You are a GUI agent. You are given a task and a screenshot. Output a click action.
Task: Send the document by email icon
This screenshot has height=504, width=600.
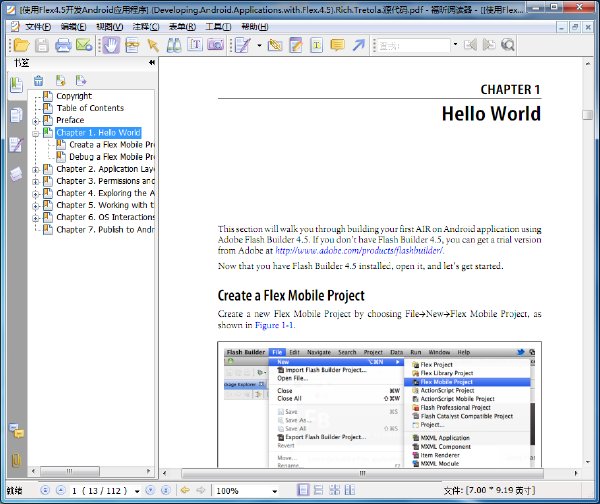pos(84,45)
